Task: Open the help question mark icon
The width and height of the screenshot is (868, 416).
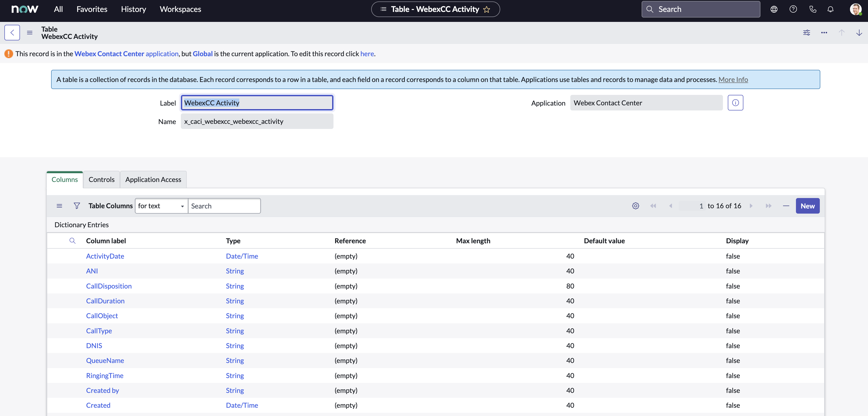Action: 793,9
